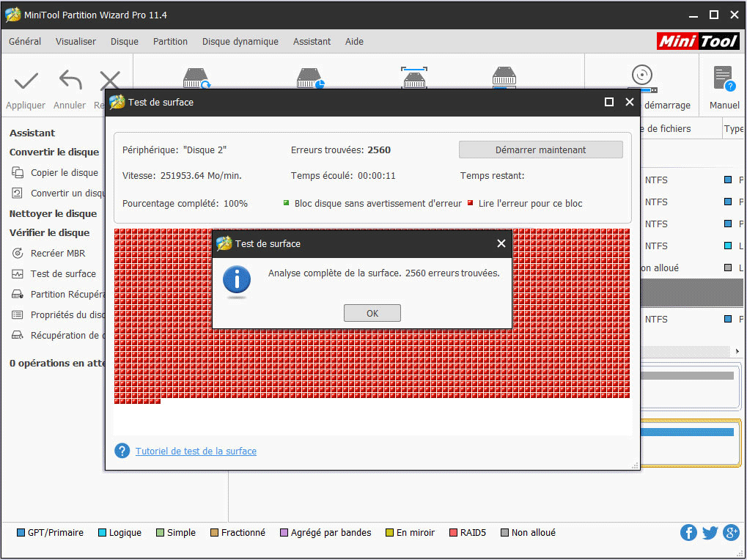Open the Twitter icon in status bar
This screenshot has width=747, height=560.
710,532
